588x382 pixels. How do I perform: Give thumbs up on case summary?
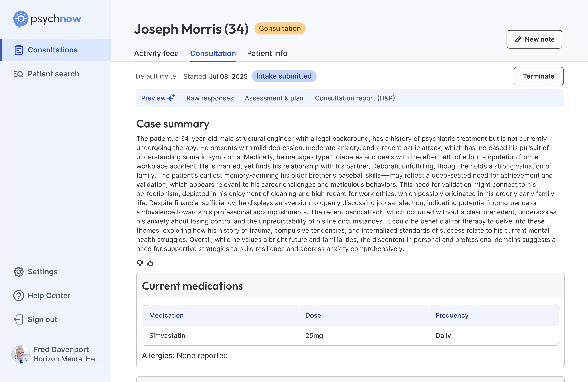coord(150,263)
